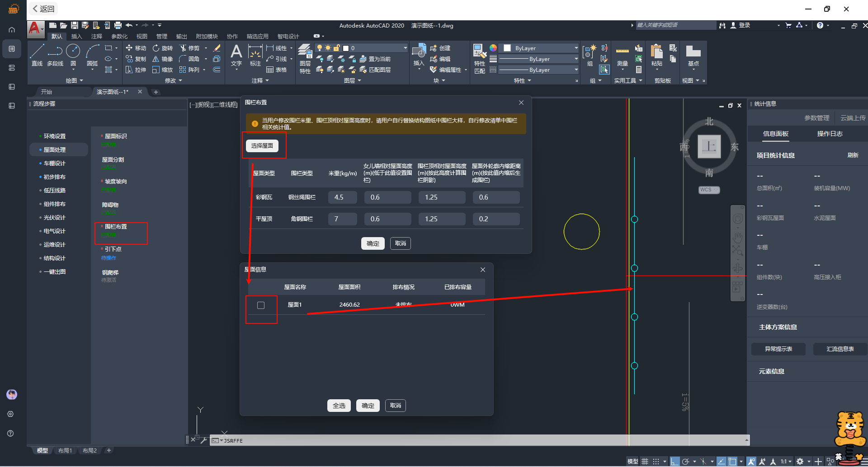Toggle grid display in status bar

pyautogui.click(x=645, y=461)
